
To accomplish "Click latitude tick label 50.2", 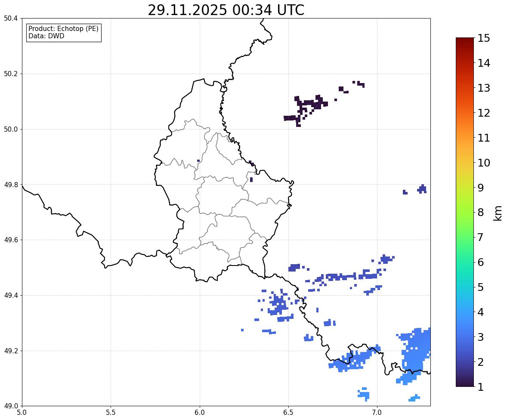I will coord(11,74).
